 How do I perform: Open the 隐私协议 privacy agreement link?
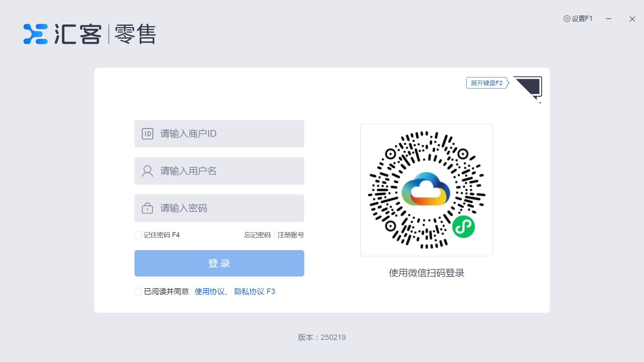[249, 292]
